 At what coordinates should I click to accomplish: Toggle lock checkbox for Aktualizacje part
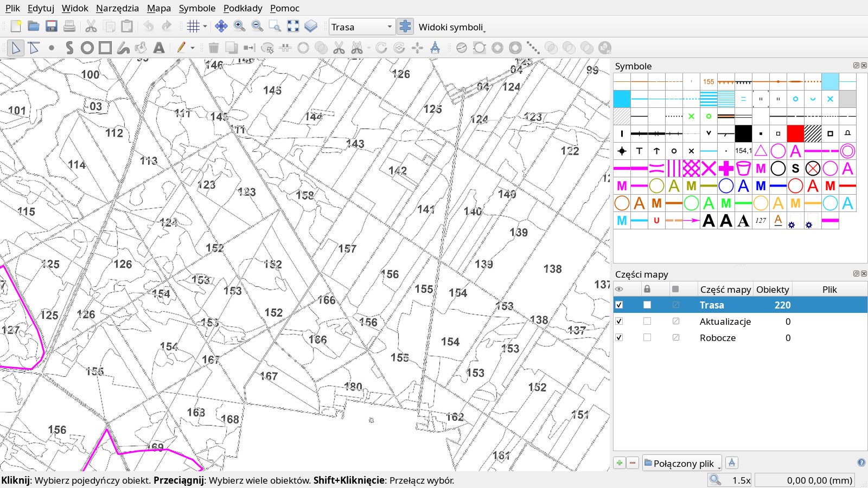coord(647,321)
